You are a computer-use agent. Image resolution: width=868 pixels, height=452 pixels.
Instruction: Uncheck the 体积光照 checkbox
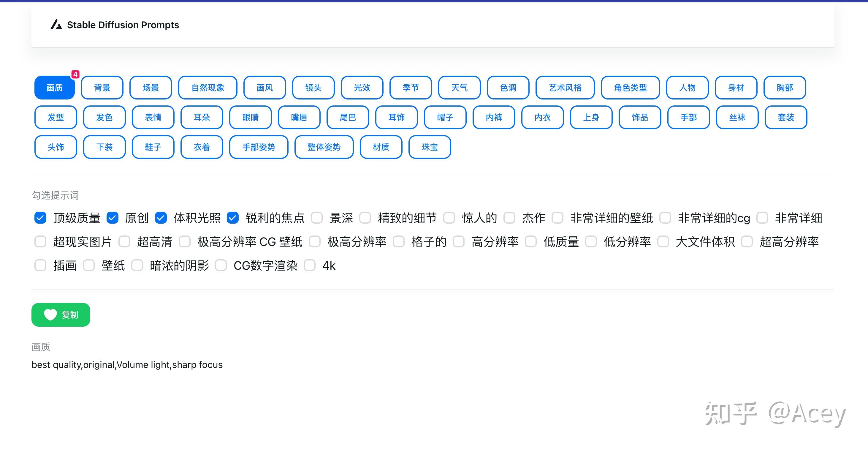161,218
